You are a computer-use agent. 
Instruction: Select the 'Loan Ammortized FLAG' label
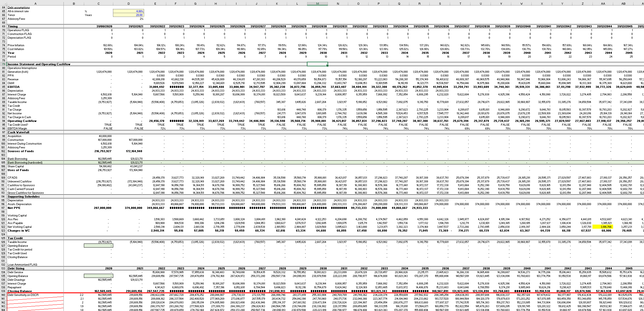click(22, 264)
